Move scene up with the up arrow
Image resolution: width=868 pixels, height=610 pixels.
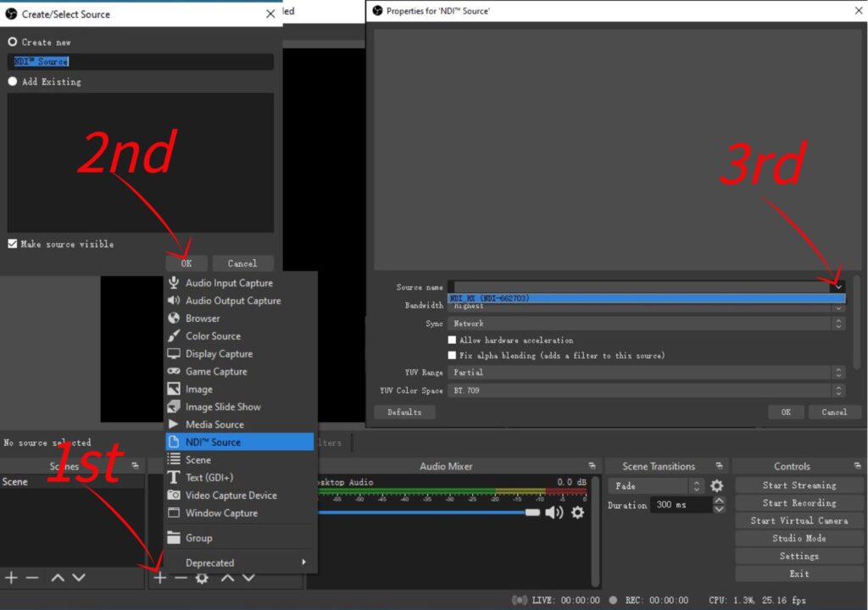58,578
